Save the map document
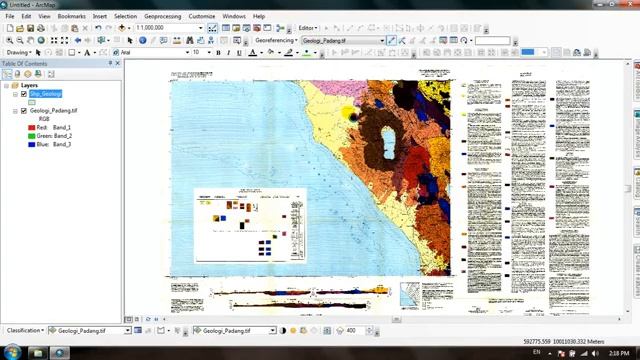640x360 pixels. 30,28
